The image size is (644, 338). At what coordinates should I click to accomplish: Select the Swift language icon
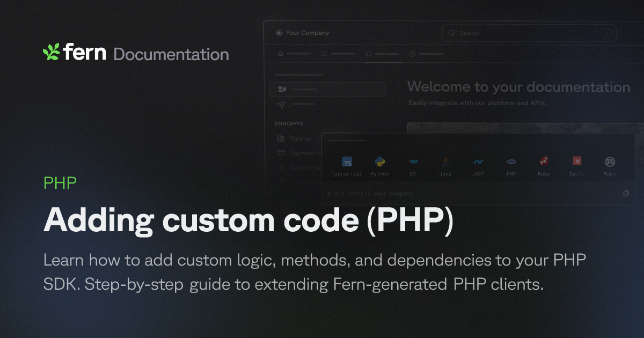(577, 161)
